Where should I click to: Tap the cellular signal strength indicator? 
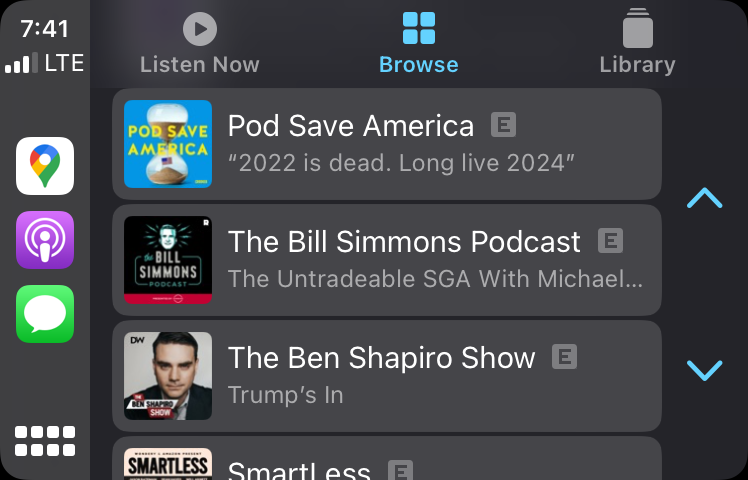(x=21, y=63)
